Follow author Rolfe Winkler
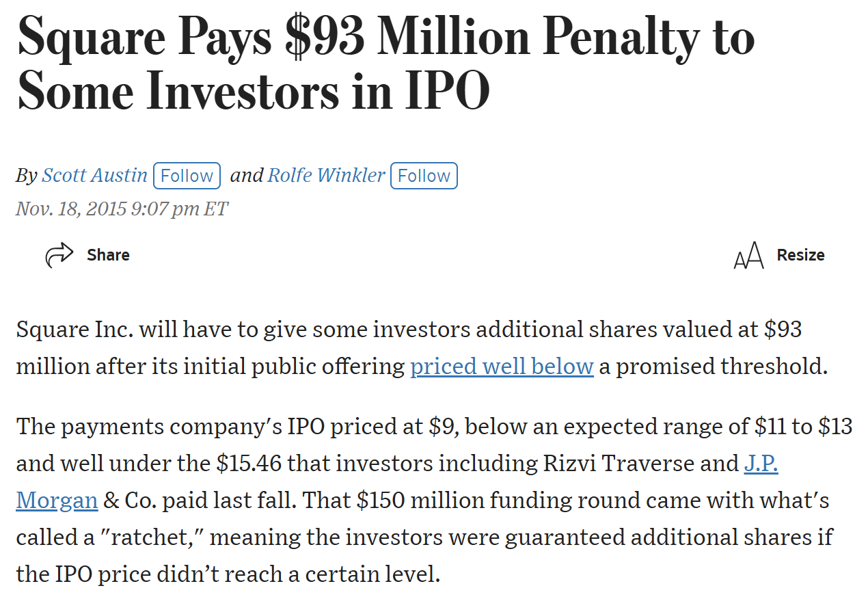 click(424, 176)
